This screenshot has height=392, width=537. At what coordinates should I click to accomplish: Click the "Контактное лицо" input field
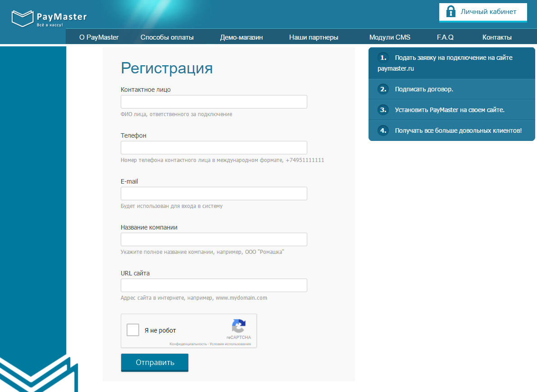click(x=214, y=102)
